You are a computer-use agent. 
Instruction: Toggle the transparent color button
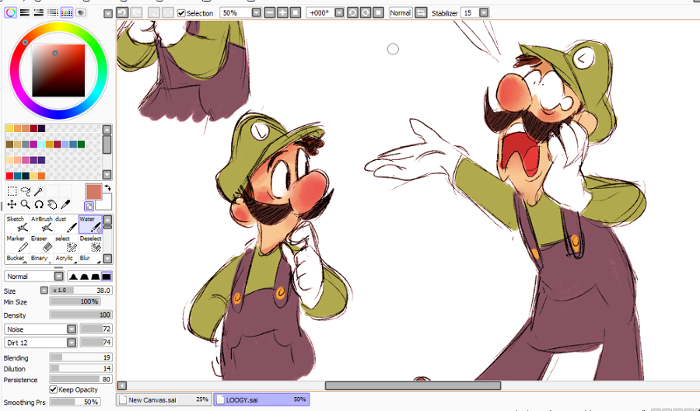(x=89, y=206)
